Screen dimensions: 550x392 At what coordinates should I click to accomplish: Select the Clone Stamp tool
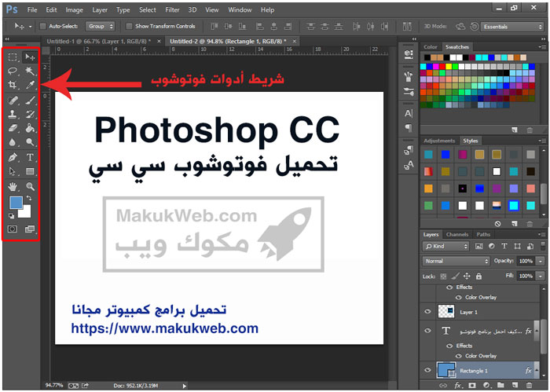[x=13, y=115]
